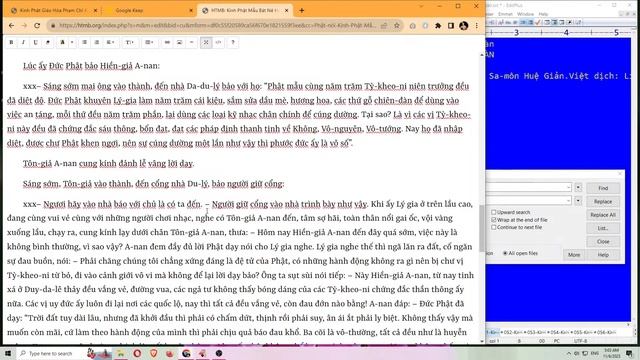This screenshot has width=640, height=360.
Task: Click the Replace button in dialog
Action: coord(603,202)
